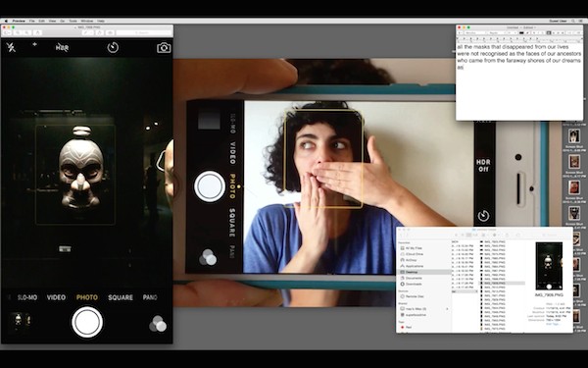This screenshot has width=588, height=368.
Task: Click the Preview search field
Action: 144,33
